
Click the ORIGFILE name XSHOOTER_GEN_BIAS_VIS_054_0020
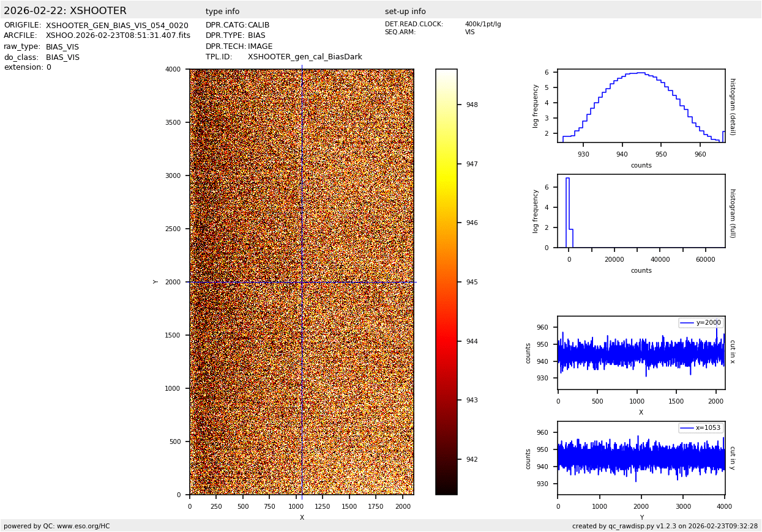point(117,26)
